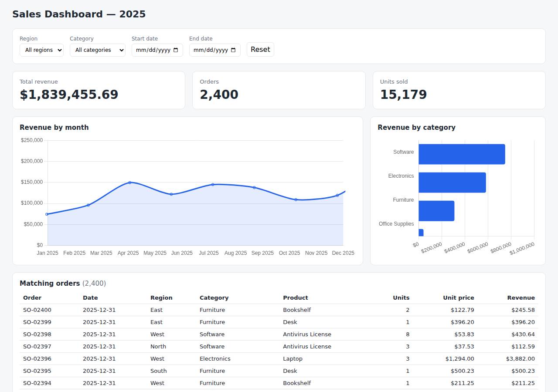Screen dimensions: 558x392
Task: Click the Revenue by category chart title
Action: [x=416, y=128]
